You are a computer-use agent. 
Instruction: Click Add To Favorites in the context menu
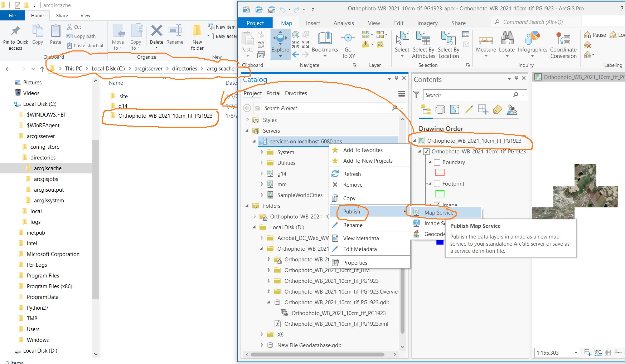point(362,150)
